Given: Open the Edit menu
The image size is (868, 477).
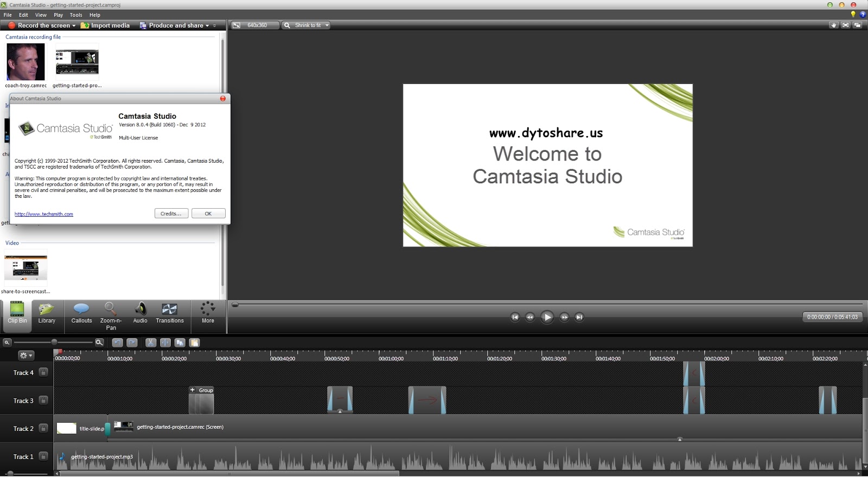Looking at the screenshot, I should click(x=23, y=15).
